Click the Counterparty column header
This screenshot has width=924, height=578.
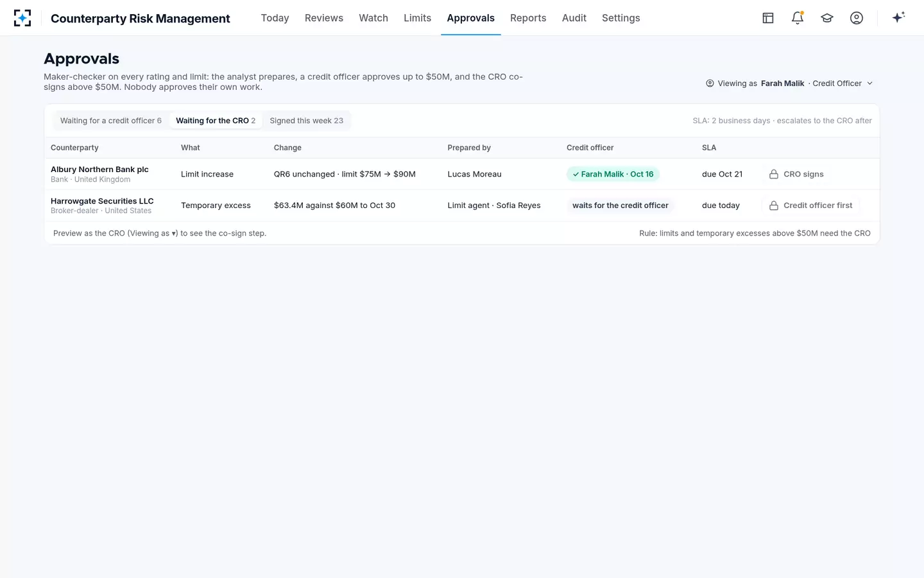pos(74,148)
